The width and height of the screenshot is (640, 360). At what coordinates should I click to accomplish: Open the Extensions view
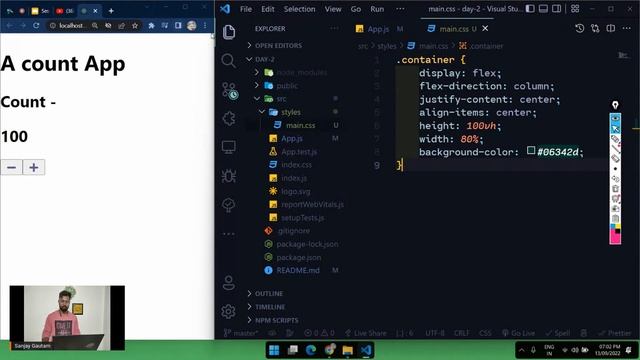coord(229,119)
